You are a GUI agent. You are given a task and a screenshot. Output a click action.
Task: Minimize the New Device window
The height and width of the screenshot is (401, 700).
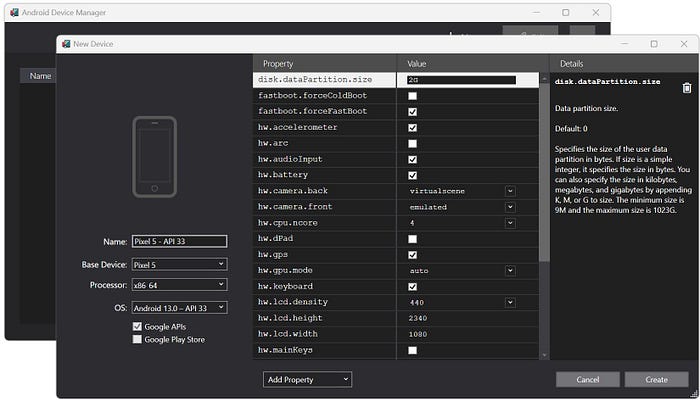click(624, 44)
